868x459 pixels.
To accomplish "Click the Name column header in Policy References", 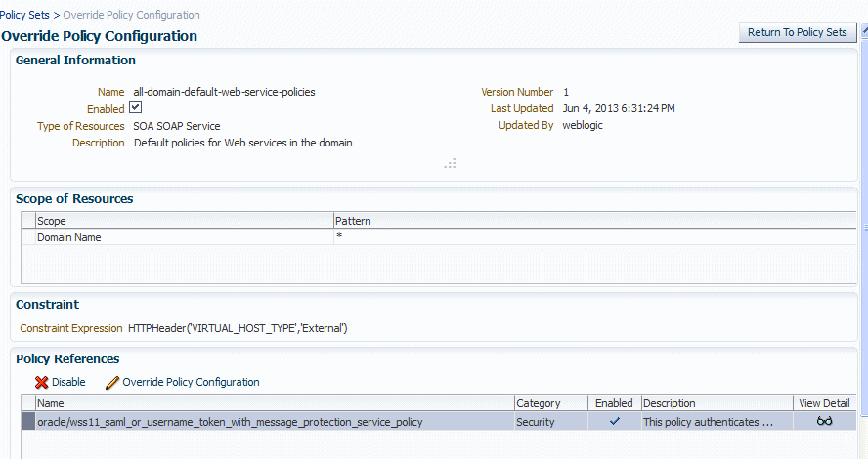I will (x=275, y=403).
